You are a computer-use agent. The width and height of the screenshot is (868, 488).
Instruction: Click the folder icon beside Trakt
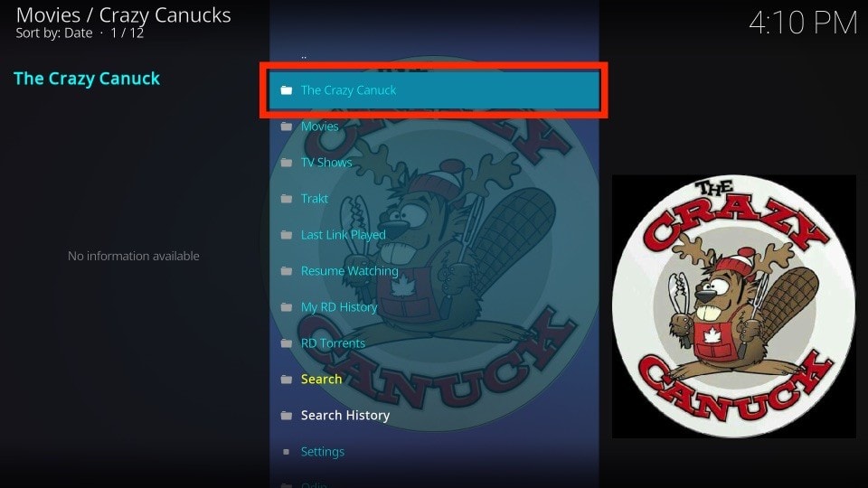point(287,199)
